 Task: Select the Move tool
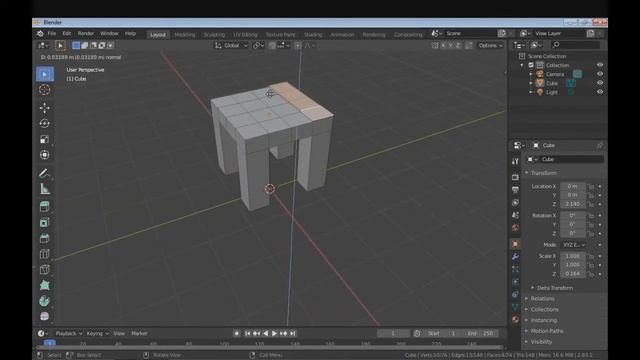44,107
